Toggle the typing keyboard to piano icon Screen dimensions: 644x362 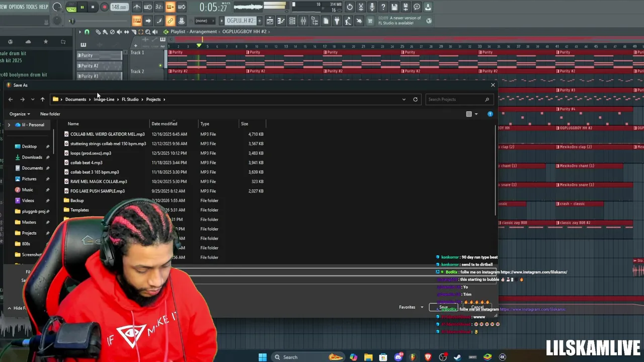[x=137, y=21]
